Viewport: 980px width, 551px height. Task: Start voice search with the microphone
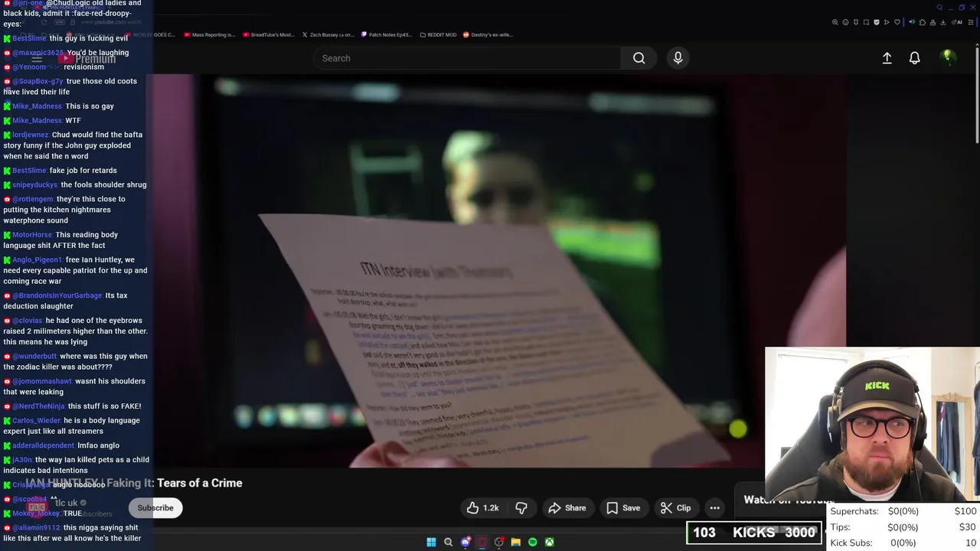(678, 58)
